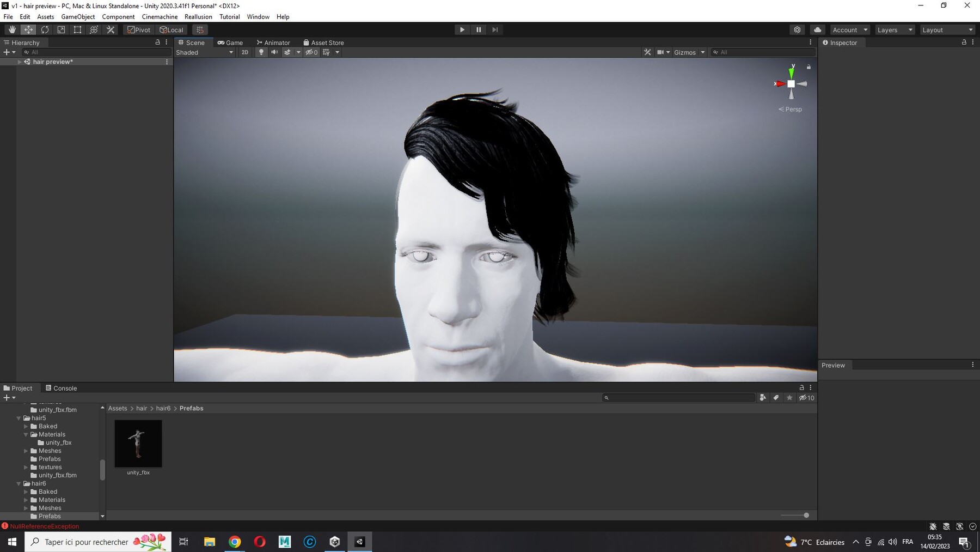Toggle scene audio
This screenshot has height=552, width=980.
(x=274, y=52)
